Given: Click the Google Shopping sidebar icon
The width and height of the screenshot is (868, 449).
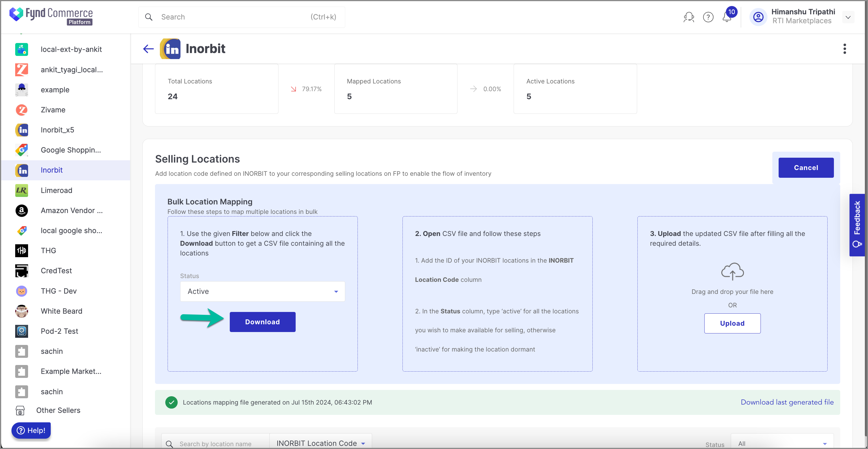Looking at the screenshot, I should tap(21, 150).
